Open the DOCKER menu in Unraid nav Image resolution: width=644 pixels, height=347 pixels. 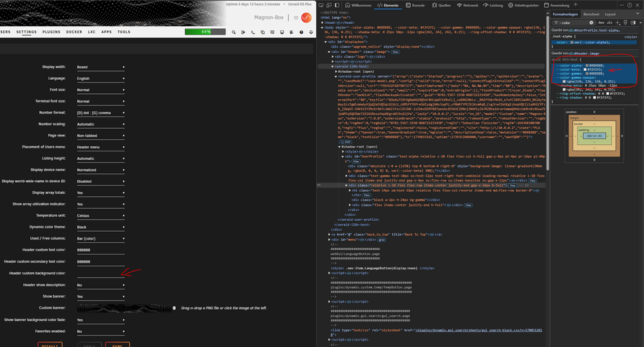pyautogui.click(x=74, y=32)
